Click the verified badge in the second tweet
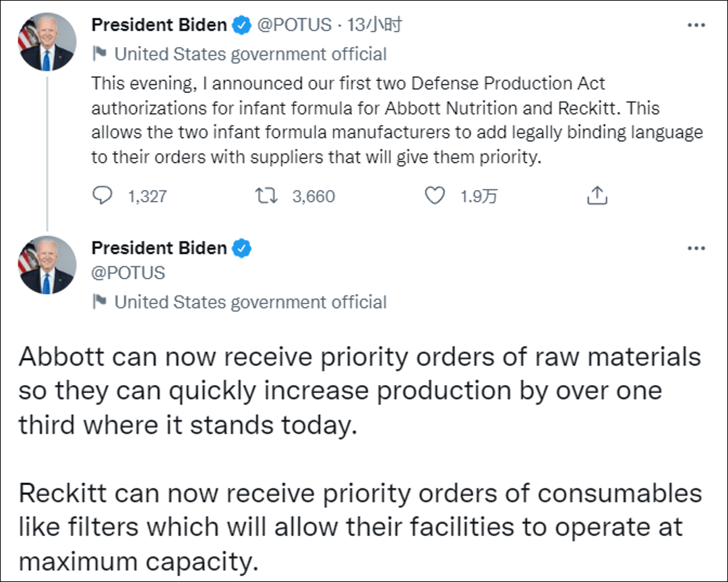Viewport: 728px width, 582px height. point(243,248)
